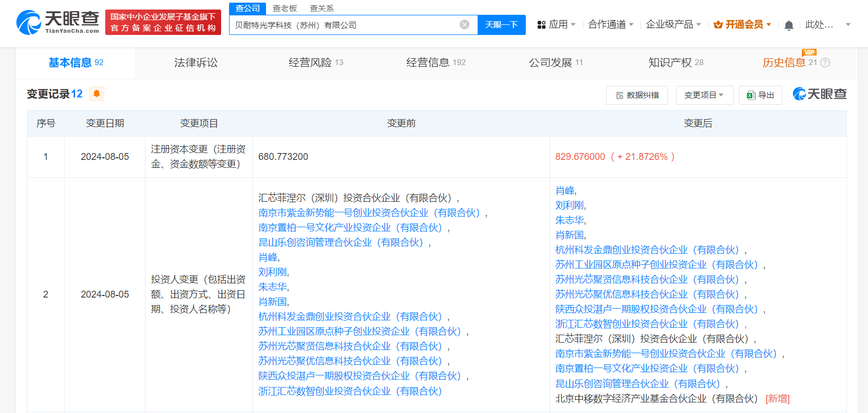Select the 历史信息 tab
868x413 pixels.
[784, 62]
